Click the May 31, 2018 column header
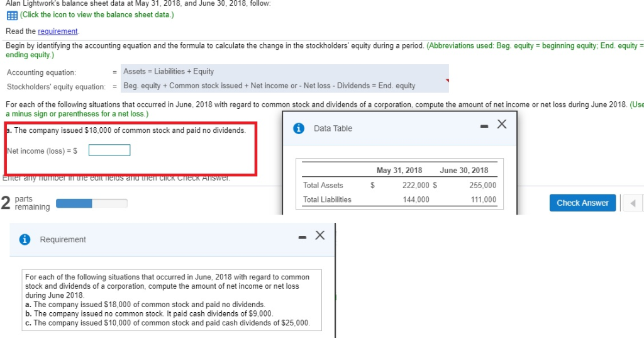Screen dimensions: 644x338 click(x=399, y=170)
